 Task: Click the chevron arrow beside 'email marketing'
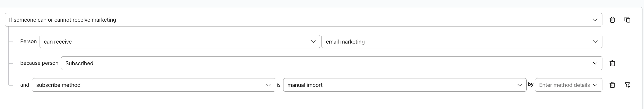595,42
